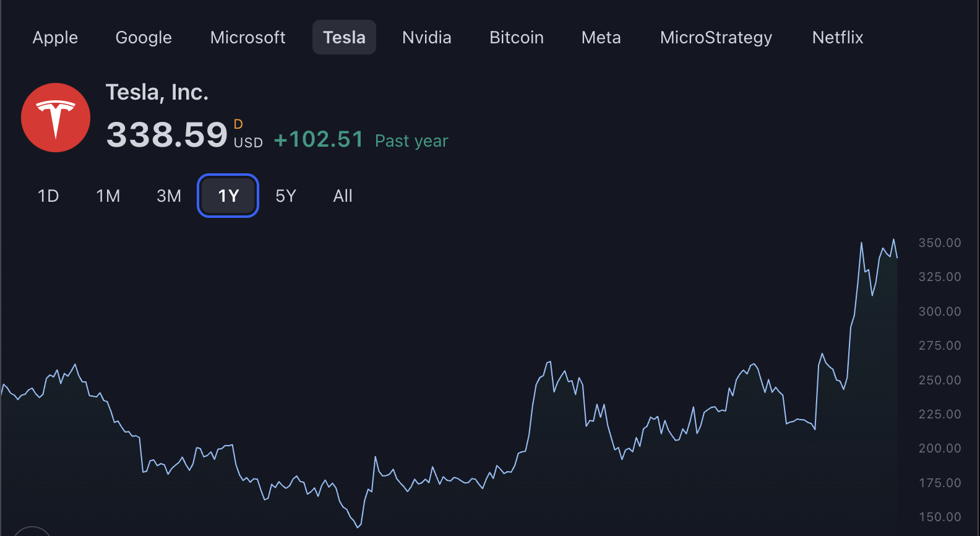
Task: Click the 350.00 price axis label
Action: click(x=939, y=243)
